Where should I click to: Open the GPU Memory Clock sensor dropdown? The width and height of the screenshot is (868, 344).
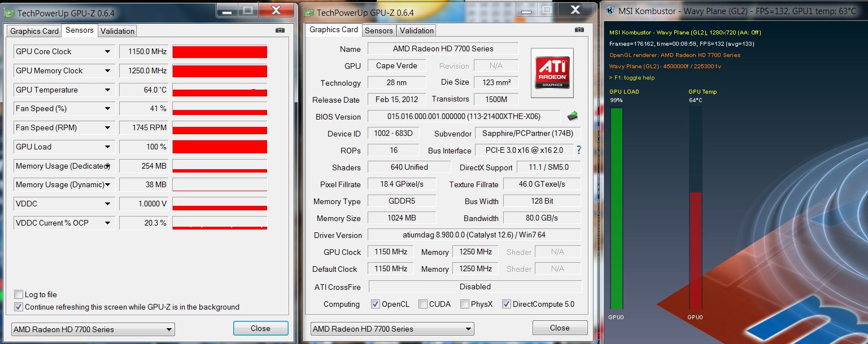[x=107, y=71]
